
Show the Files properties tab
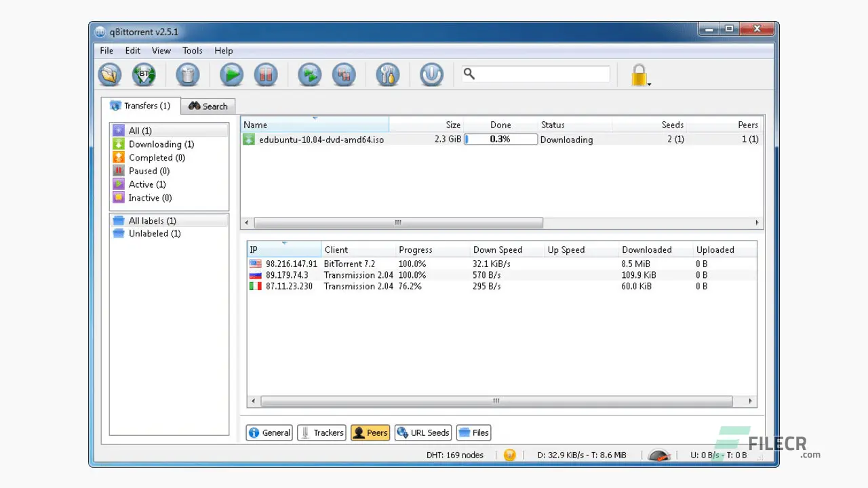point(474,432)
